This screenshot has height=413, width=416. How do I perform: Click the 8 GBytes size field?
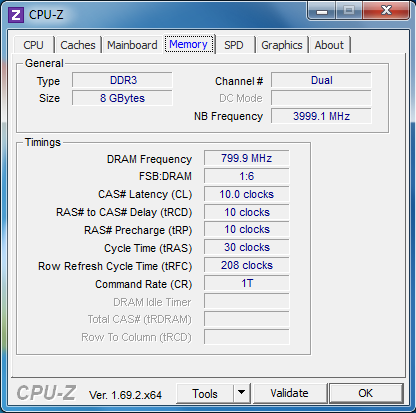tap(122, 98)
